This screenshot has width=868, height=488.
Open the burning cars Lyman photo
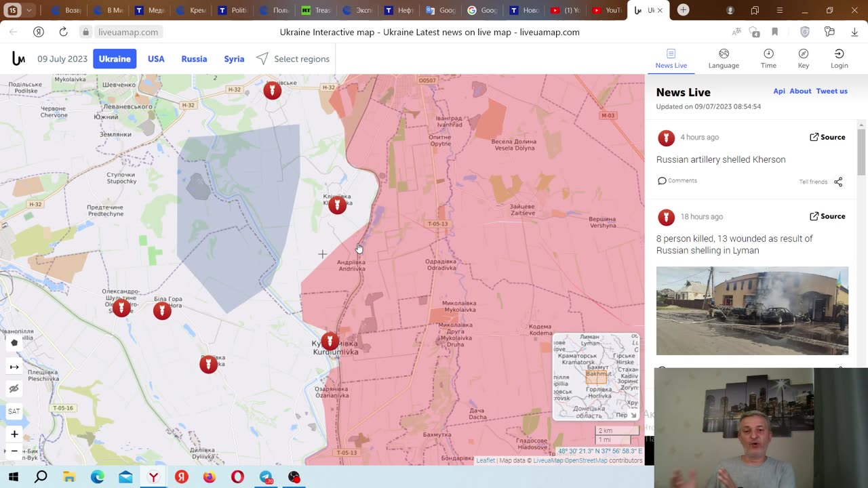pos(752,310)
